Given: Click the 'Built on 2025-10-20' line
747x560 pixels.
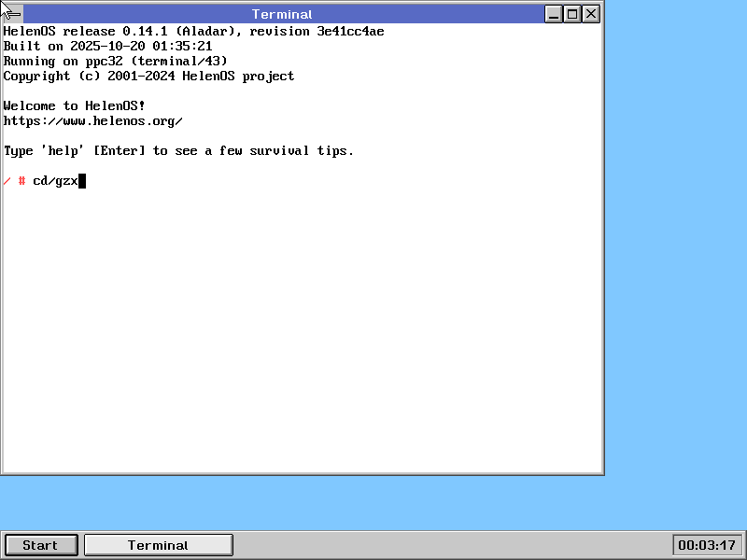Looking at the screenshot, I should tap(107, 47).
